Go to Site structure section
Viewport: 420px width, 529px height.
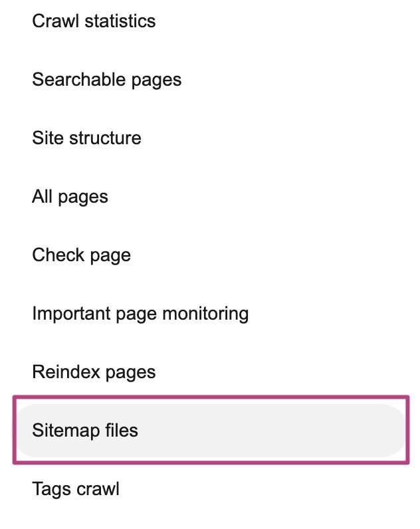click(x=86, y=138)
